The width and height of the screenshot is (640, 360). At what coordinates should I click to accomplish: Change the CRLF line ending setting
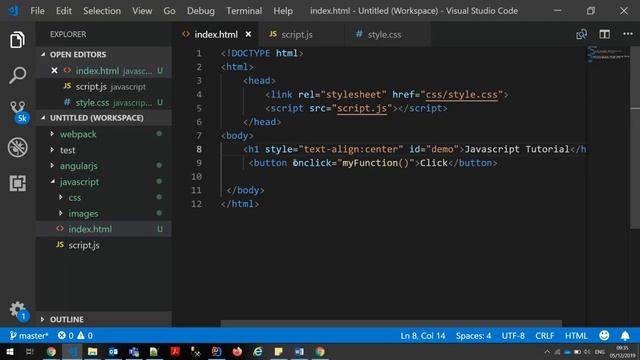pos(544,336)
